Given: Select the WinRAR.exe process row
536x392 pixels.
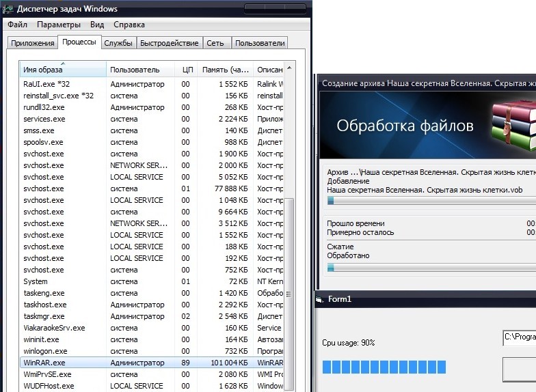Looking at the screenshot, I should [152, 363].
